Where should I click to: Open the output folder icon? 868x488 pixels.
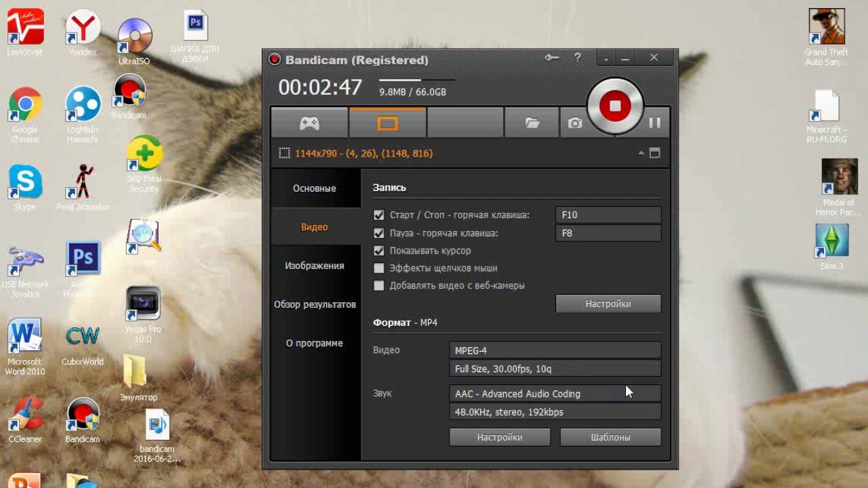[x=532, y=123]
